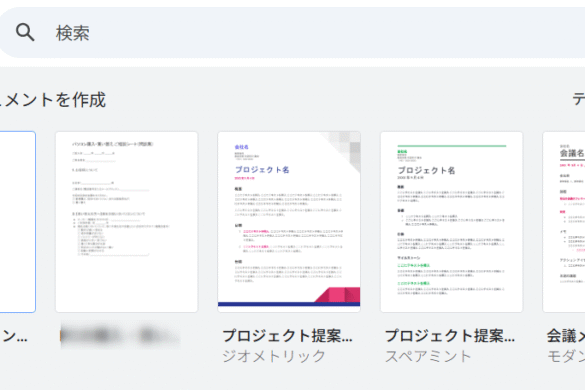This screenshot has width=585, height=390.
Task: Click the プロジェクト名 heading in Geometric thumbnail
Action: [x=262, y=170]
